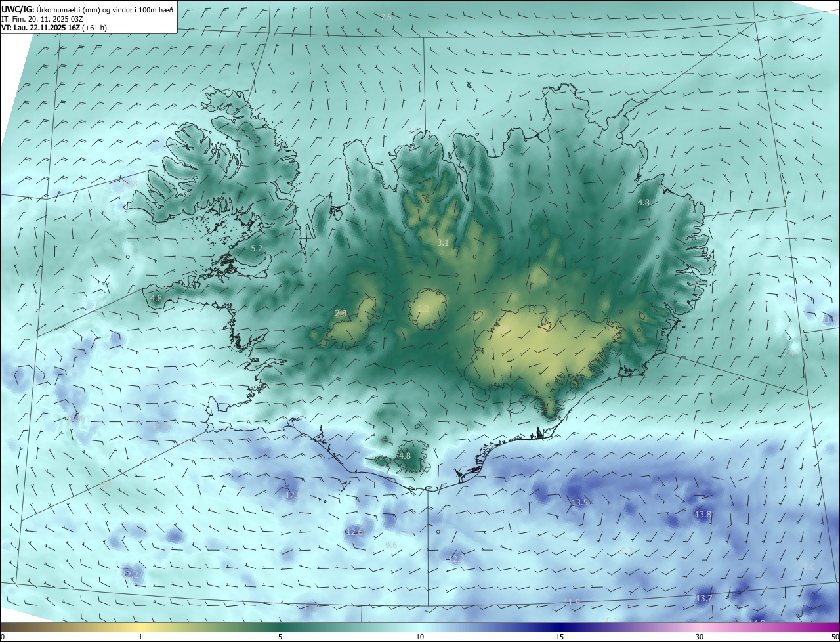Click the 30 tick on the color scale
The height and width of the screenshot is (642, 840).
coord(700,637)
